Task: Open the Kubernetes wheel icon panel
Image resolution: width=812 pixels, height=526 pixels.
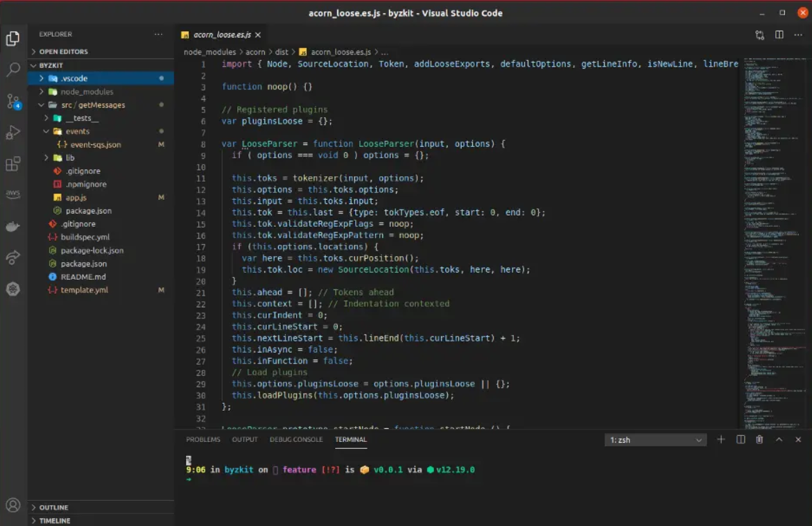Action: point(13,289)
